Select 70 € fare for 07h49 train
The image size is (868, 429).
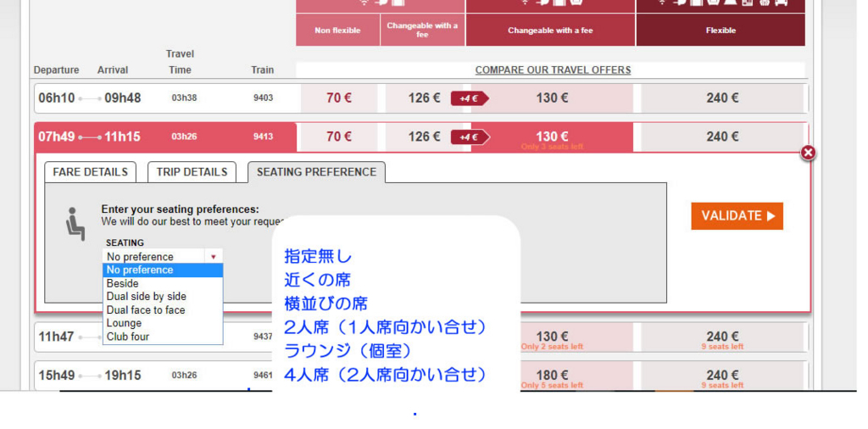[x=339, y=136]
